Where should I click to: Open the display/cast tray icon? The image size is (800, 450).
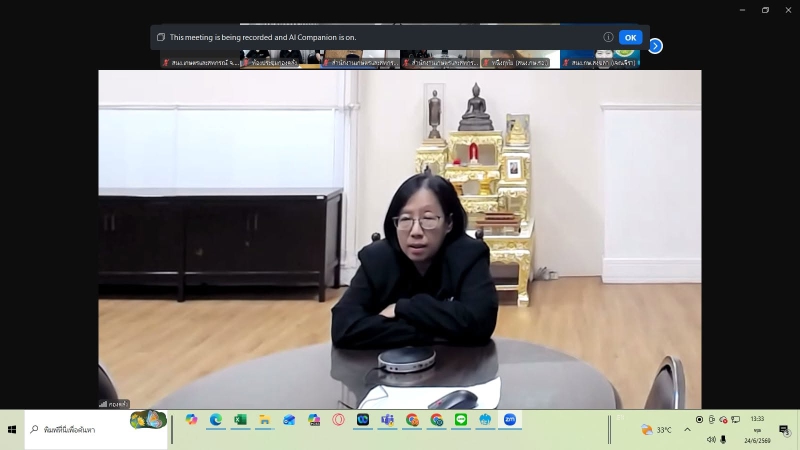736,419
